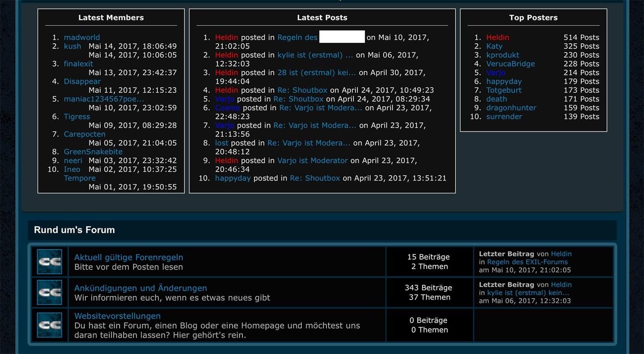This screenshot has height=354, width=644.
Task: Open happyday's Re: Shoutbox post
Action: click(315, 178)
